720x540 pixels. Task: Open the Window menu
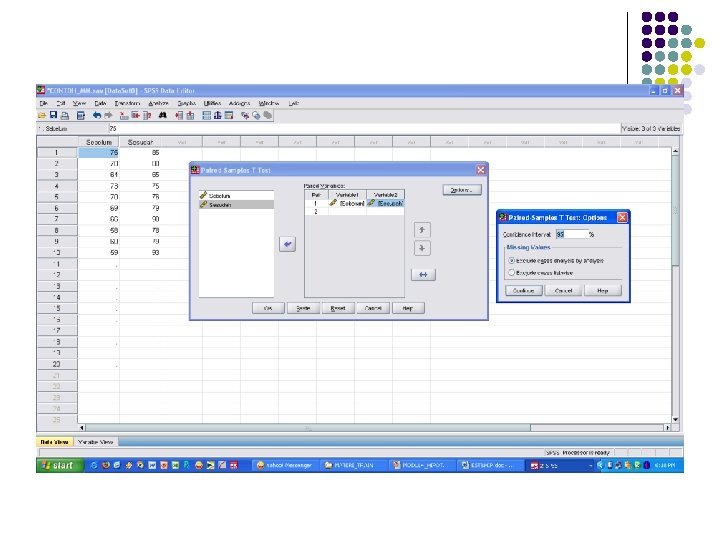coord(269,103)
